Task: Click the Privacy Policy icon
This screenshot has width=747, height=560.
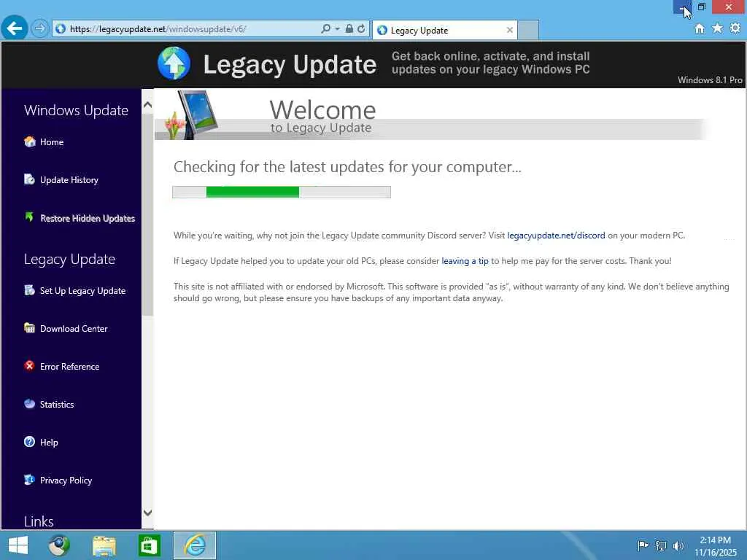Action: click(x=29, y=480)
